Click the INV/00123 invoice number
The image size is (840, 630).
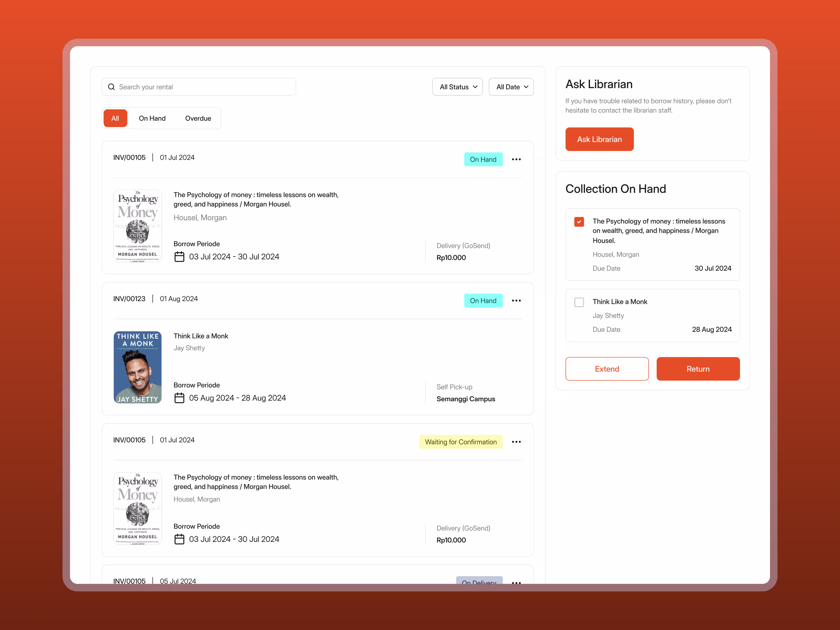tap(129, 299)
